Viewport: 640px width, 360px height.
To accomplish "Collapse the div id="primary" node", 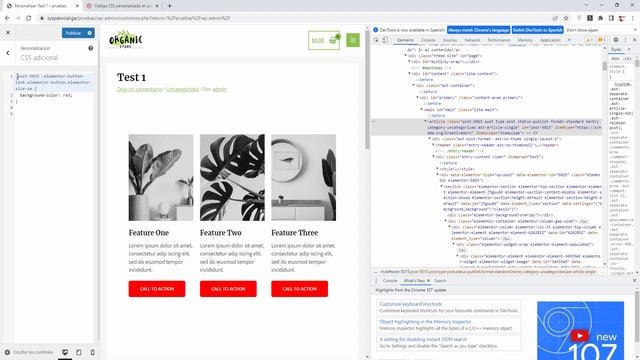I will pos(418,98).
